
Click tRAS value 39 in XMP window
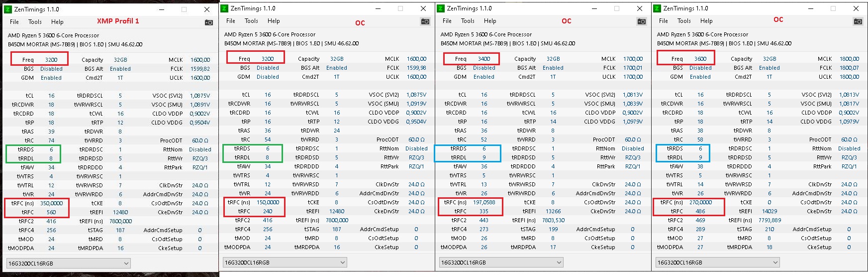point(51,132)
